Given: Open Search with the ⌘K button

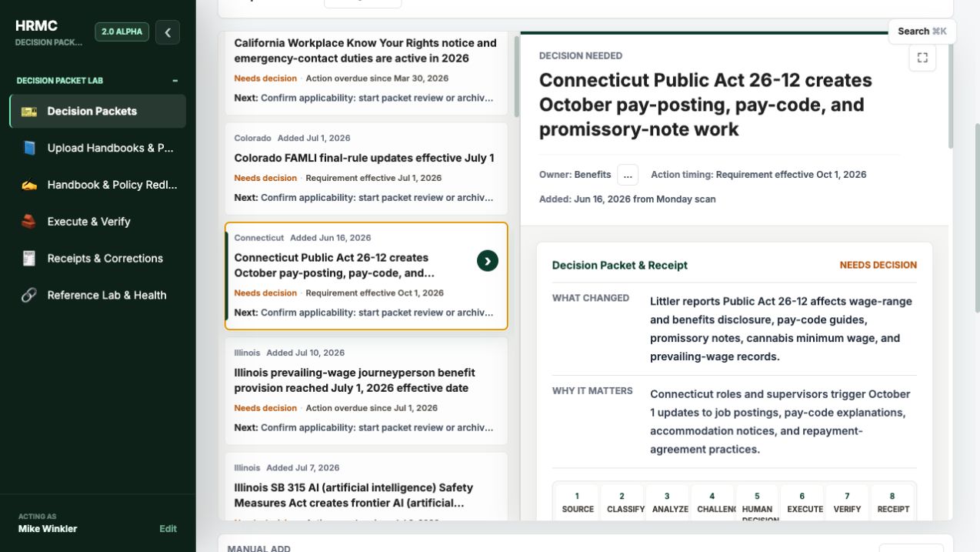Looking at the screenshot, I should (922, 32).
